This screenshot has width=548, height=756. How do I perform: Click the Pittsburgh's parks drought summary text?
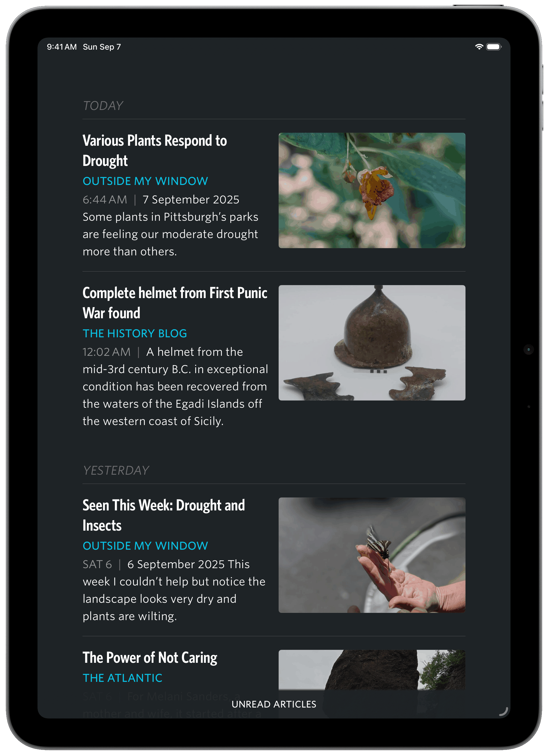(x=170, y=234)
